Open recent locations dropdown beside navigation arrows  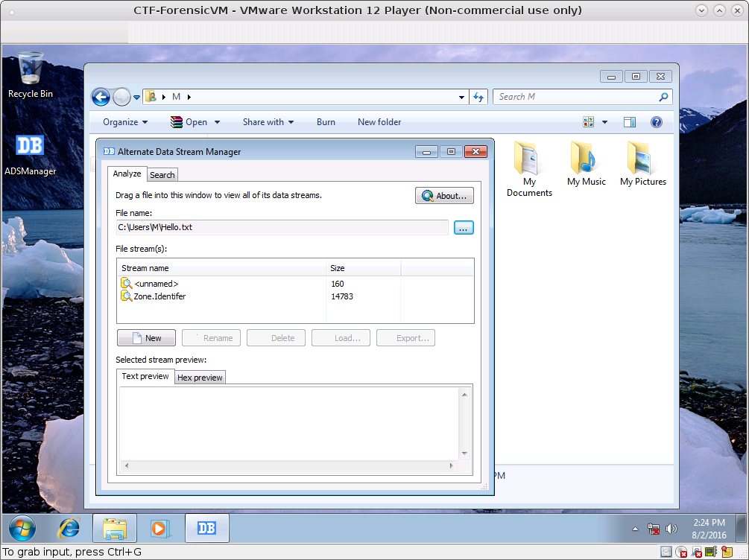click(x=136, y=98)
